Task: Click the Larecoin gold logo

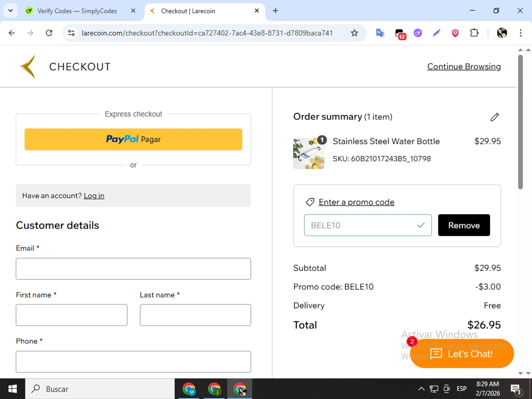Action: pyautogui.click(x=28, y=67)
